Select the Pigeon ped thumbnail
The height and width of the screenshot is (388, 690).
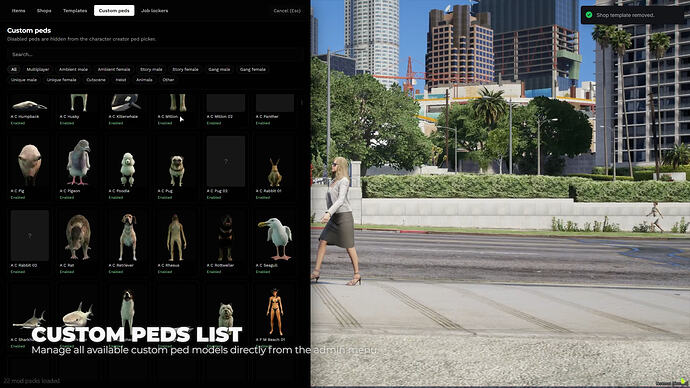79,162
